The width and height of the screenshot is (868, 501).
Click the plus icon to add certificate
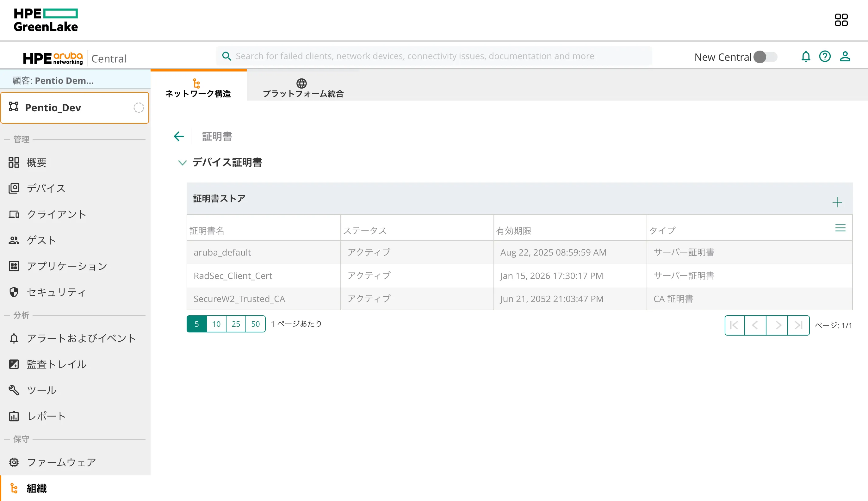(837, 202)
